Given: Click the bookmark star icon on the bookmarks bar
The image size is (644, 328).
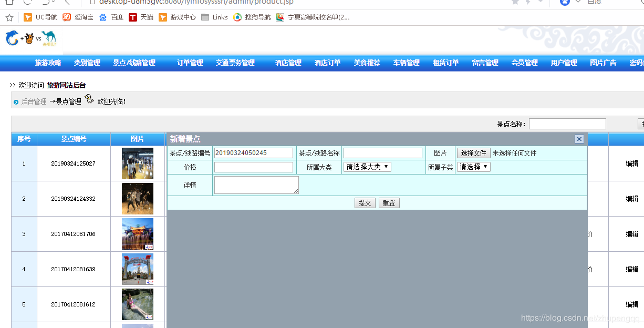Looking at the screenshot, I should pos(9,17).
